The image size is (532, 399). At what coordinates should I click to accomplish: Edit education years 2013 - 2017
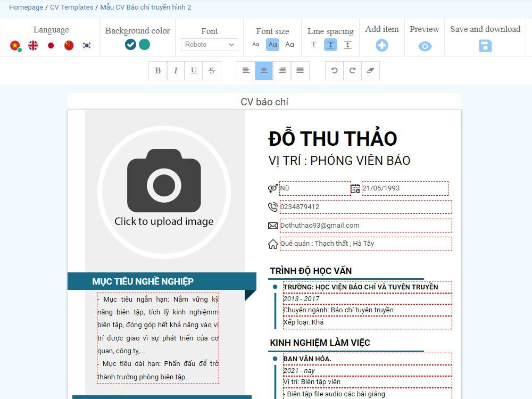pos(368,299)
